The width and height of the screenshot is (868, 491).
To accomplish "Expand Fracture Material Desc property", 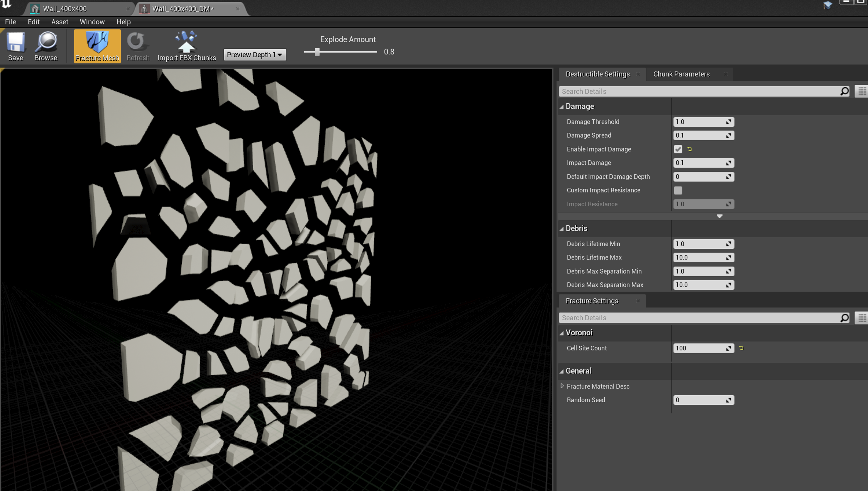I will pos(562,386).
